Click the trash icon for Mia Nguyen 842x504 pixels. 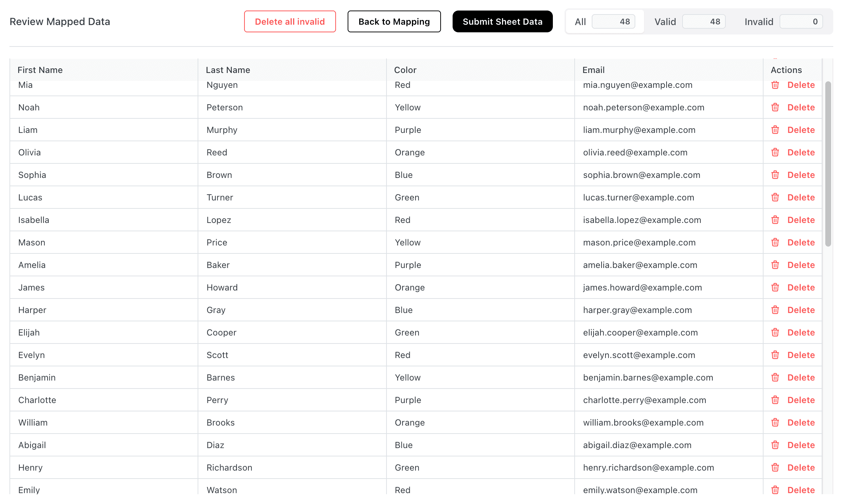tap(775, 85)
